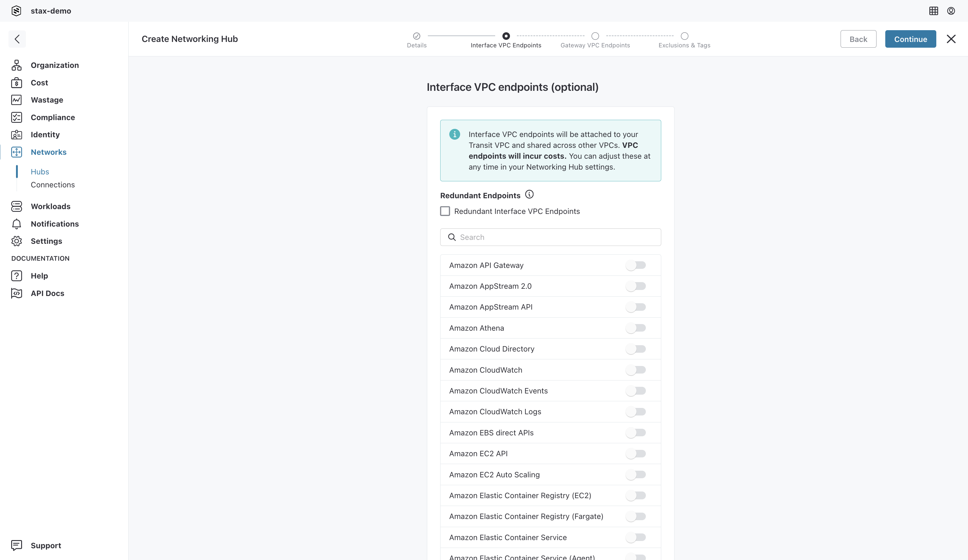
Task: Toggle Amazon CloudWatch endpoint on
Action: click(x=636, y=369)
